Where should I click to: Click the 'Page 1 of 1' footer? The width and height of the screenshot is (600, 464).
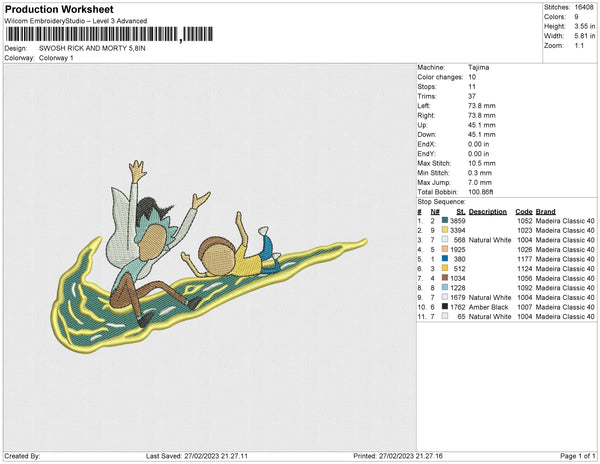pos(578,456)
